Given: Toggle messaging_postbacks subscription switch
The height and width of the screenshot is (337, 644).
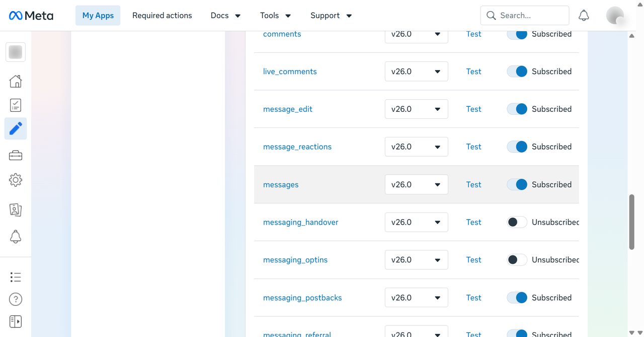Looking at the screenshot, I should [517, 298].
